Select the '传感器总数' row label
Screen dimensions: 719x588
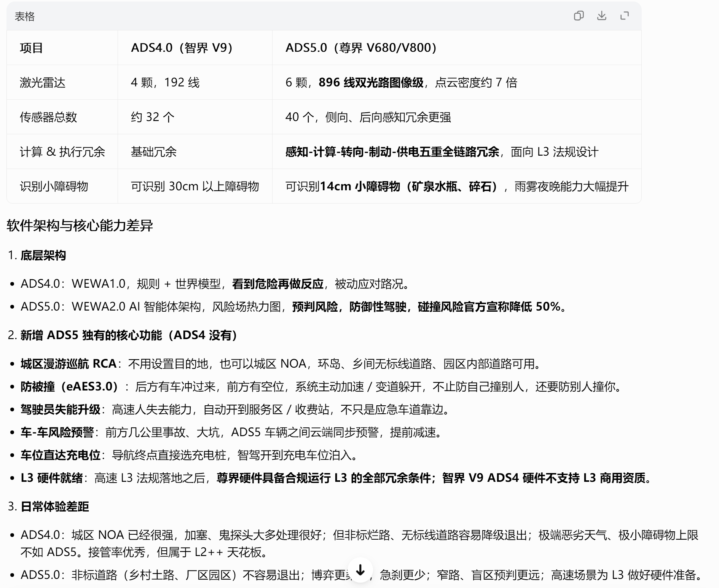tap(48, 117)
